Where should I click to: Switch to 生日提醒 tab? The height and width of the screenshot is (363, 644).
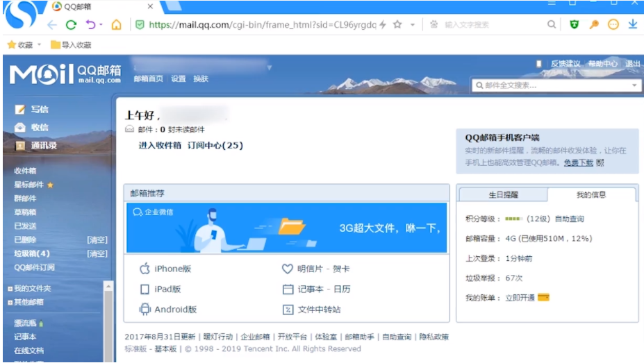click(x=503, y=195)
